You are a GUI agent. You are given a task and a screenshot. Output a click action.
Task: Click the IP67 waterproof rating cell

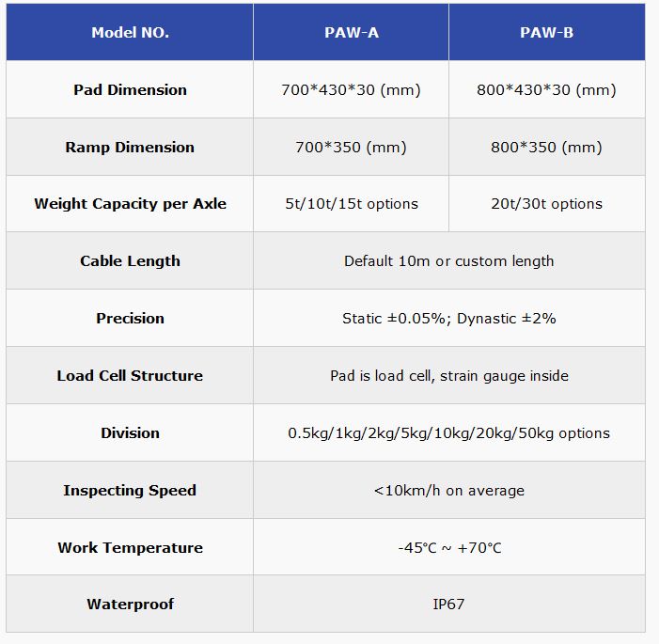[x=448, y=605]
